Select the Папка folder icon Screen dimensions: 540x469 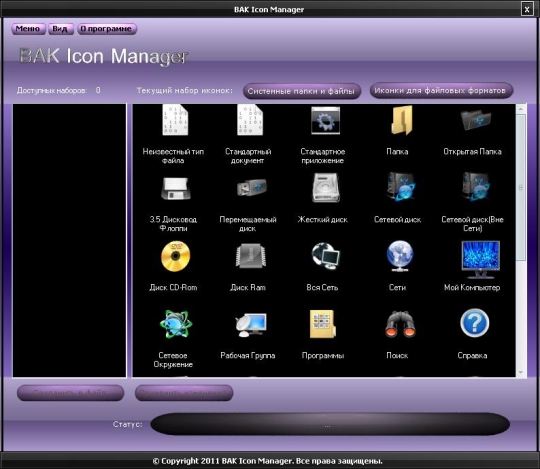click(402, 120)
